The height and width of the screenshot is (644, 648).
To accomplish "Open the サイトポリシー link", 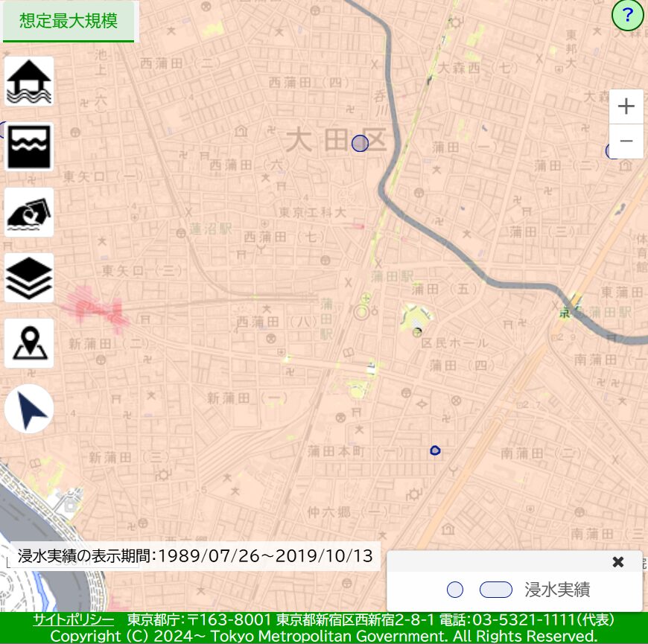I will (x=73, y=620).
